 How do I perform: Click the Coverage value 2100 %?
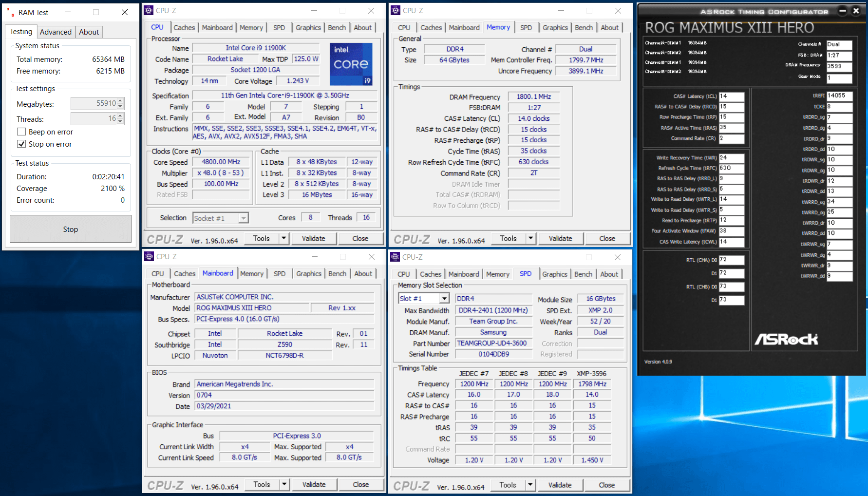coord(113,188)
